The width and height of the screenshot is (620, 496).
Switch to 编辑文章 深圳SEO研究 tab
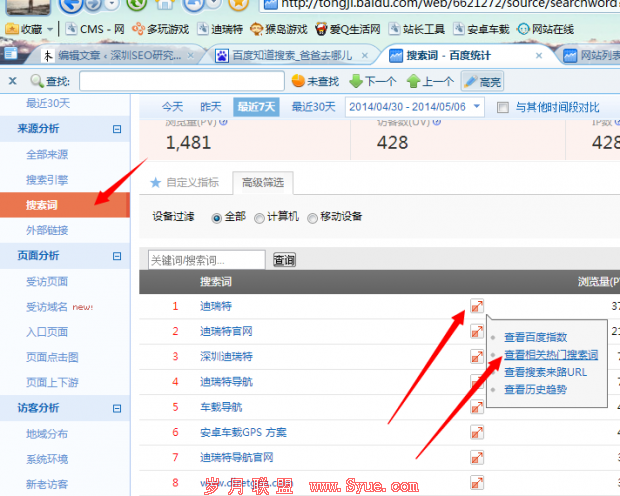pos(119,56)
